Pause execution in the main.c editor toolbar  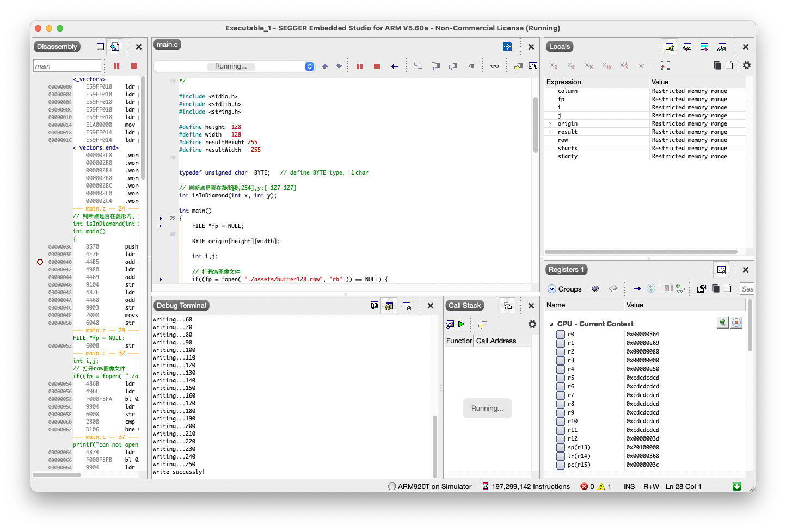click(359, 66)
